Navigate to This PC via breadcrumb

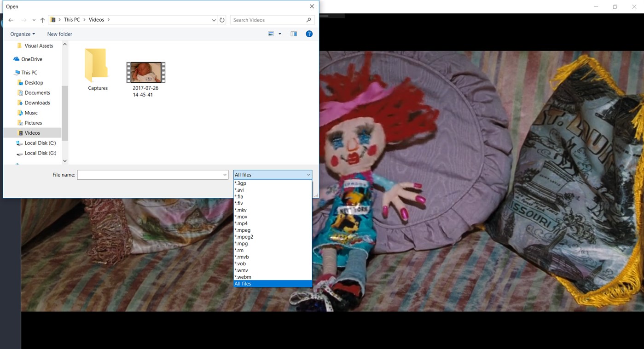[x=72, y=19]
